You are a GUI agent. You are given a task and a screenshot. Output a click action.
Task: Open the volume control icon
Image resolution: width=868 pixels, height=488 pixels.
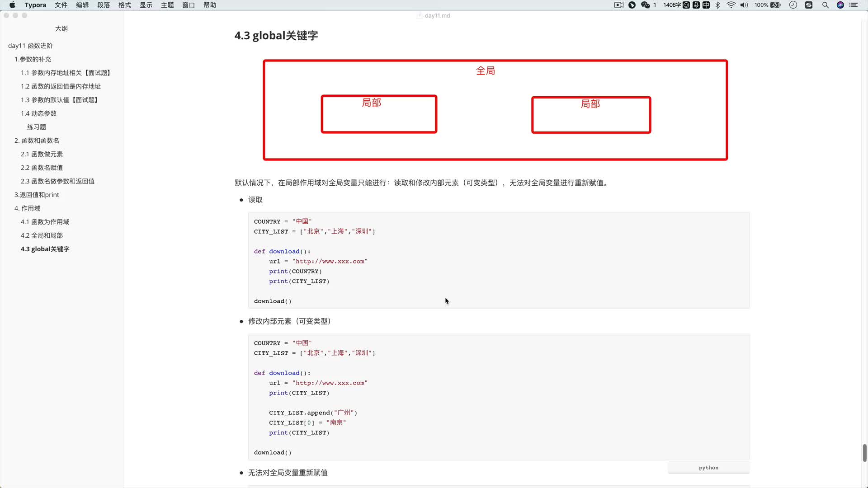(x=744, y=5)
